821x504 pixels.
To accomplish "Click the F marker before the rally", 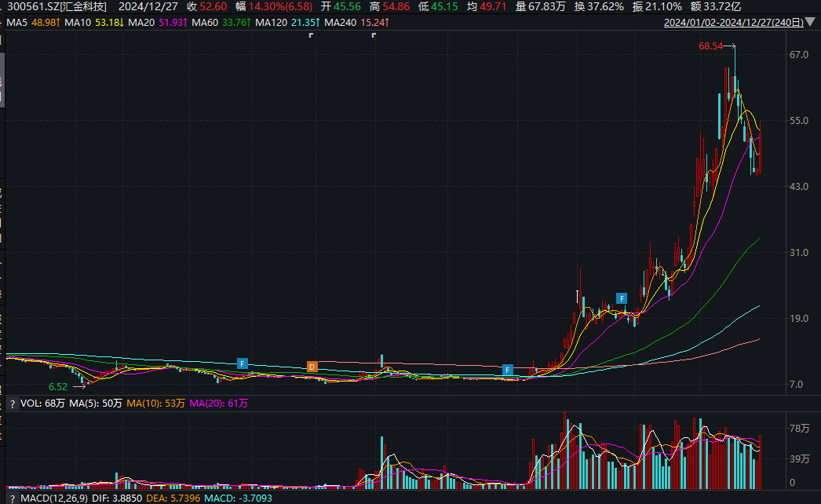I will [x=507, y=370].
